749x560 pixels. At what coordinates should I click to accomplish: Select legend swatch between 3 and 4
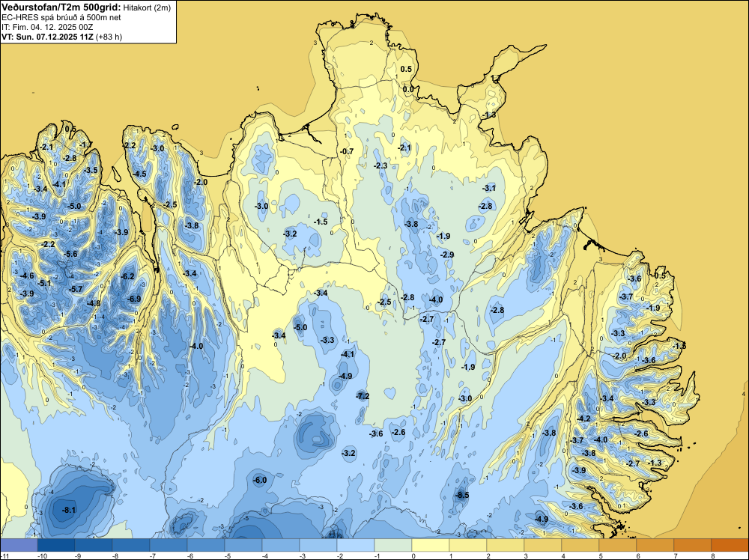[542, 545]
